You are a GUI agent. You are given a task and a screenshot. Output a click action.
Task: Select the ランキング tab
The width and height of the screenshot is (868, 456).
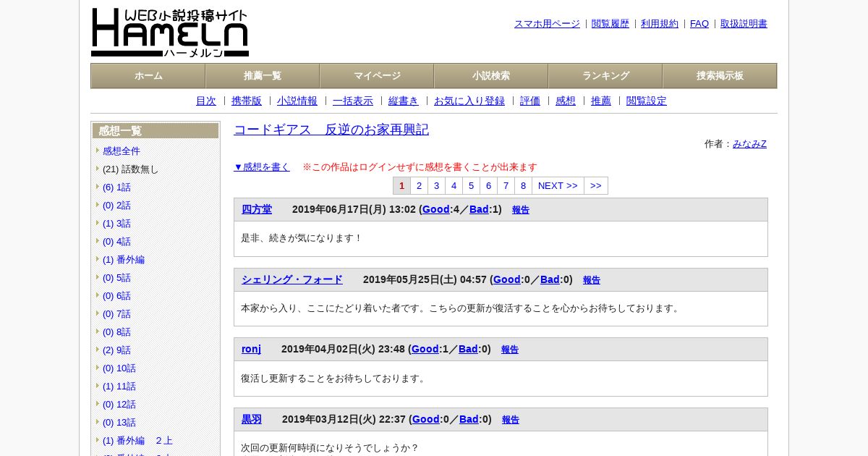coord(605,76)
